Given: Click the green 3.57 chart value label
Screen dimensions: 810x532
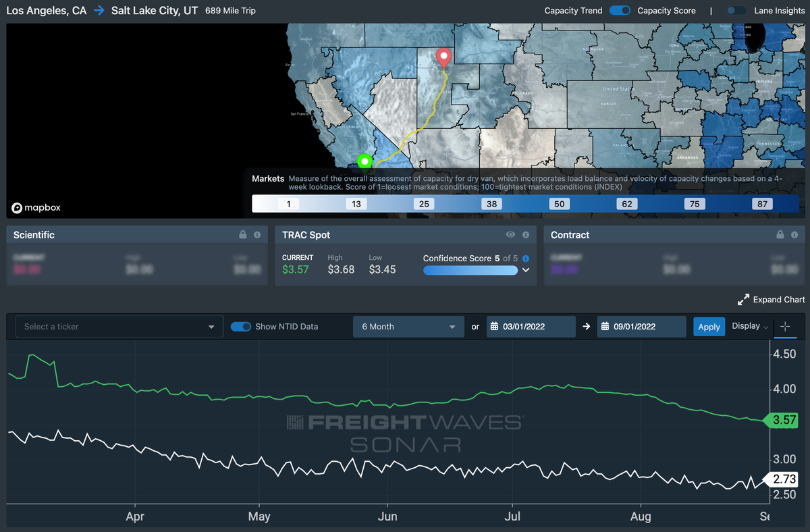Looking at the screenshot, I should tap(782, 420).
